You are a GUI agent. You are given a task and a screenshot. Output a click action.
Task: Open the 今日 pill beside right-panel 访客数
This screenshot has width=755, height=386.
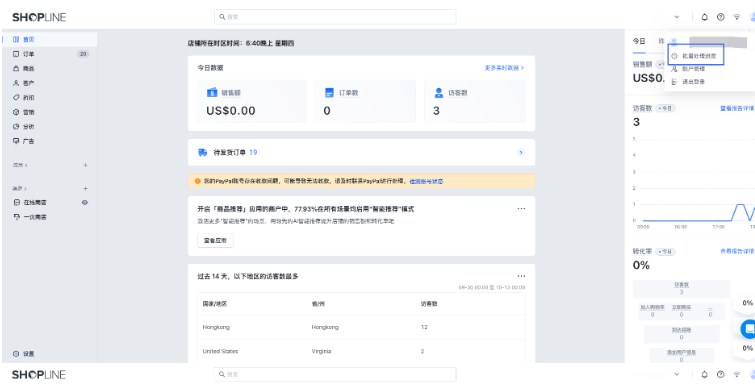click(665, 108)
